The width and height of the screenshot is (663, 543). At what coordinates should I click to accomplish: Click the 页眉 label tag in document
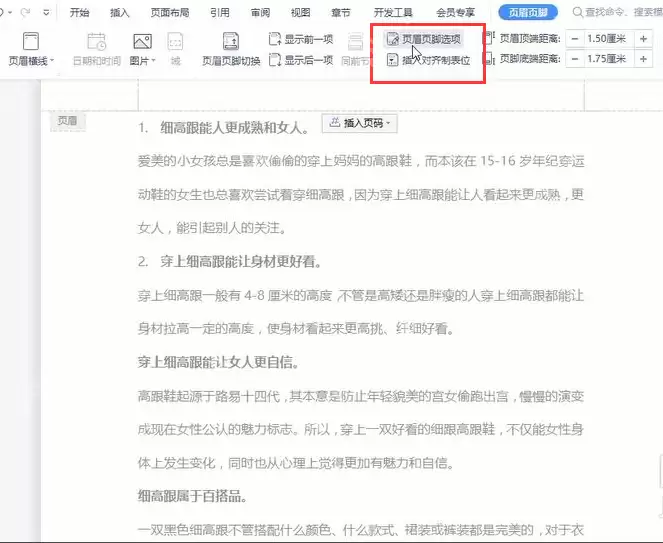68,121
